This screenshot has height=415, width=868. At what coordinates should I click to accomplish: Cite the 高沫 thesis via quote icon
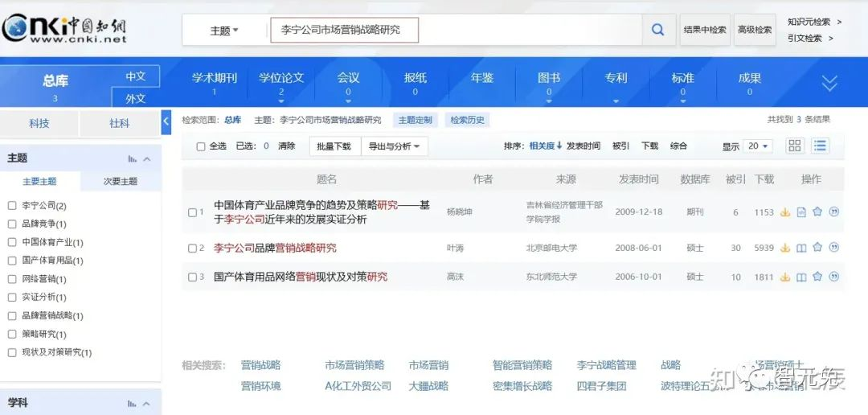click(833, 277)
